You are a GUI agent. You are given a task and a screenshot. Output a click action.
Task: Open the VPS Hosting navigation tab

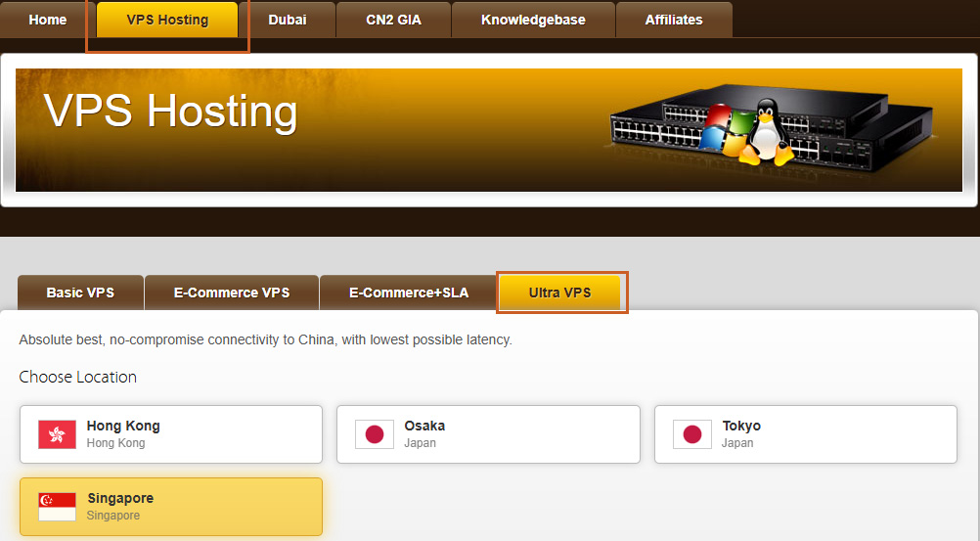pos(167,20)
